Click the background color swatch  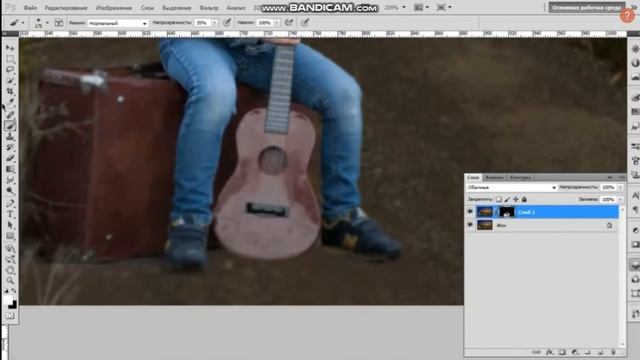[x=13, y=305]
